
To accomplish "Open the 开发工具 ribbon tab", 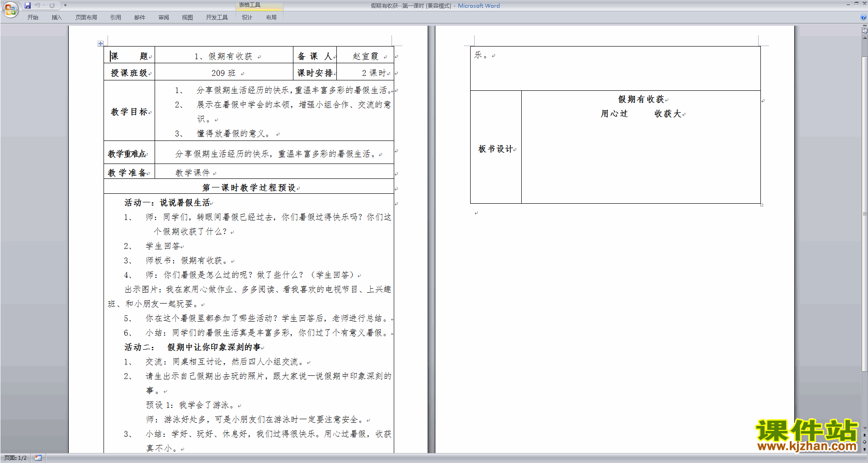I will point(217,18).
